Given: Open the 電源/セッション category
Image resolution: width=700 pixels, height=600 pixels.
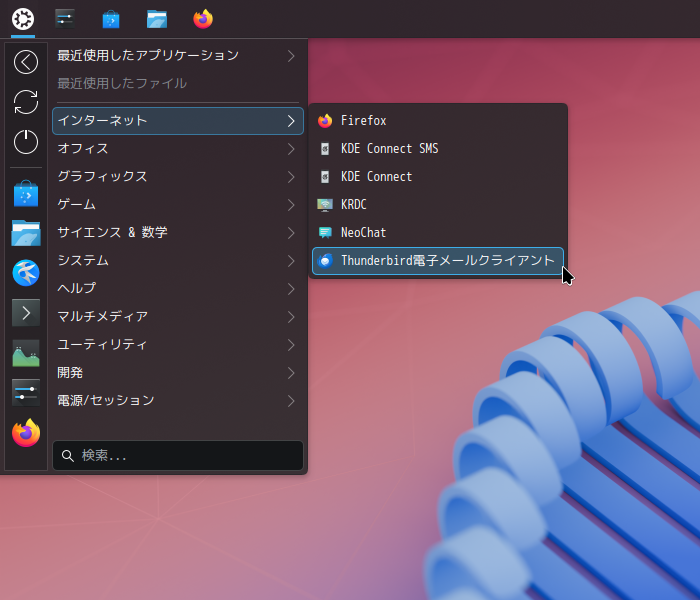Looking at the screenshot, I should (178, 400).
